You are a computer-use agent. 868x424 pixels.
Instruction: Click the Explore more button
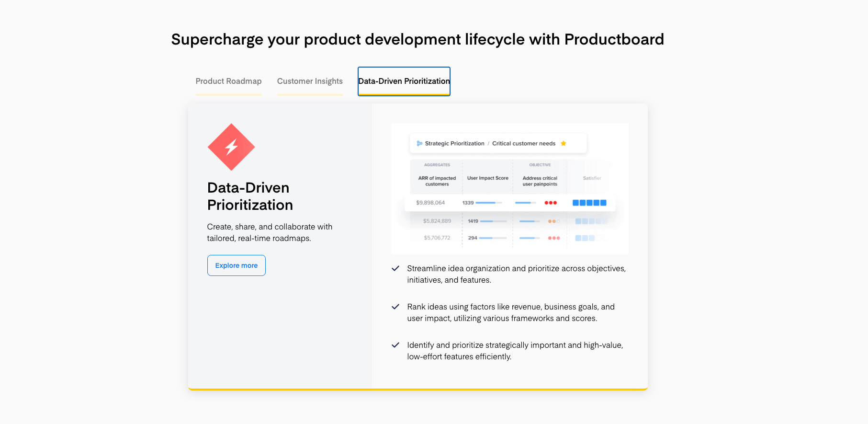point(237,265)
